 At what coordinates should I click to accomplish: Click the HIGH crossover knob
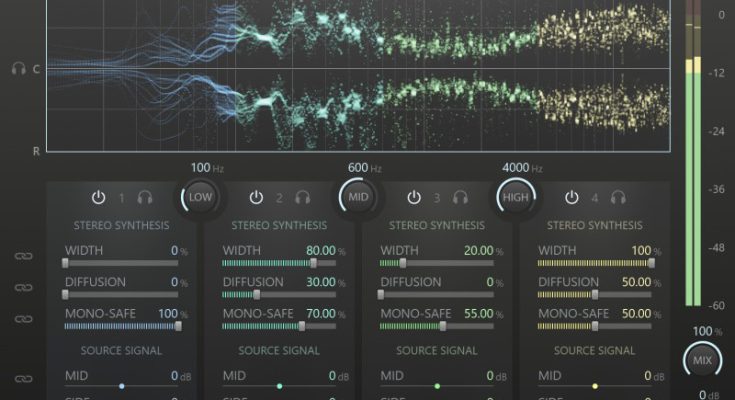pos(516,197)
